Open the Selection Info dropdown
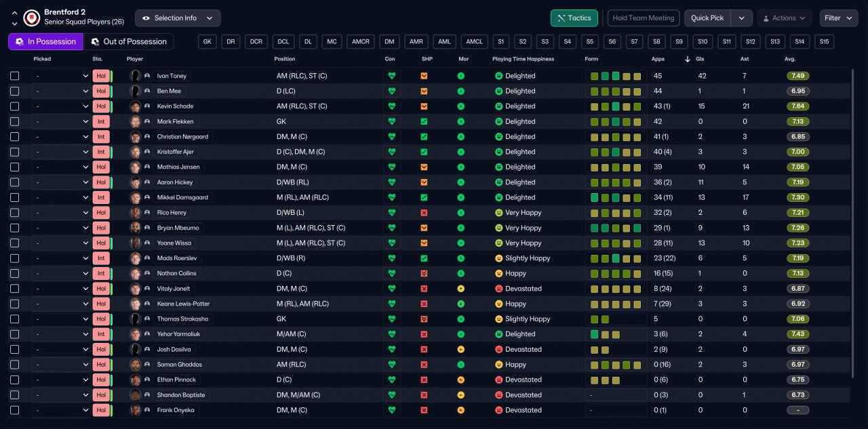The height and width of the screenshot is (429, 868). pos(178,18)
